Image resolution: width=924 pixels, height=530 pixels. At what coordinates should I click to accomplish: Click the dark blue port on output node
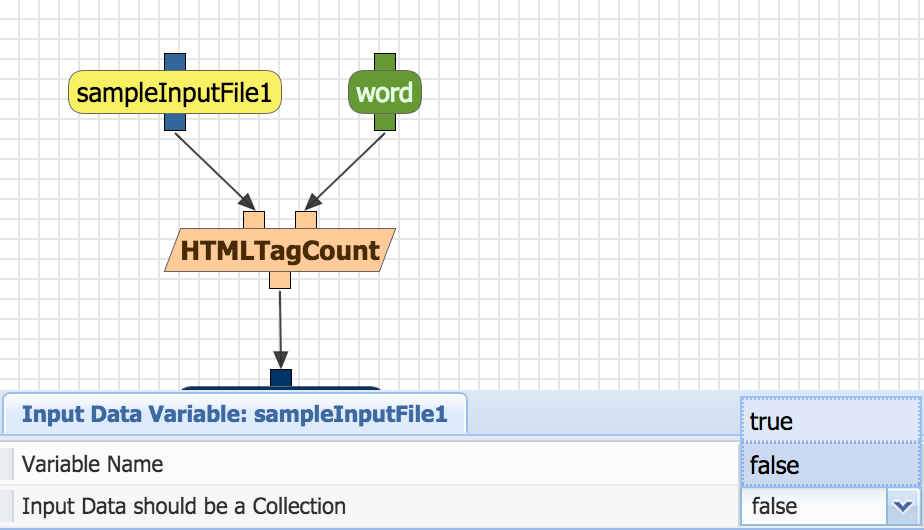pos(281,377)
